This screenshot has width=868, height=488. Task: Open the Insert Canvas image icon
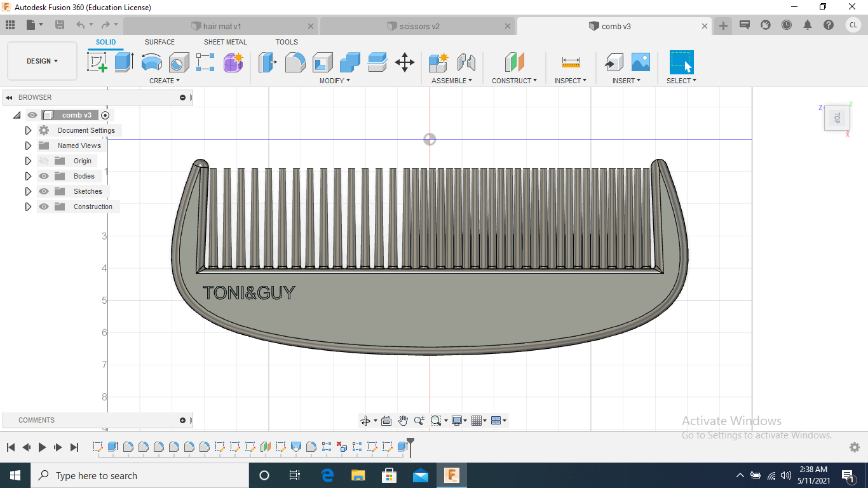coord(641,62)
